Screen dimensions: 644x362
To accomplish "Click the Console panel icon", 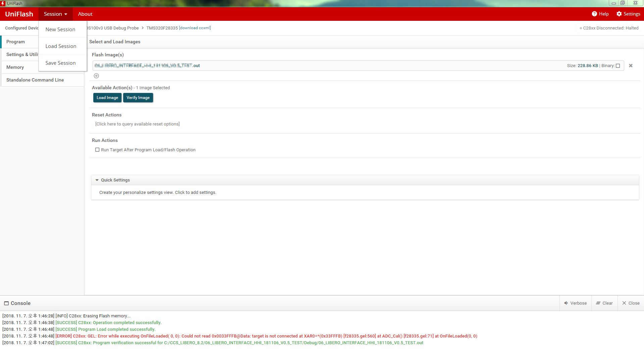I will tap(6, 303).
